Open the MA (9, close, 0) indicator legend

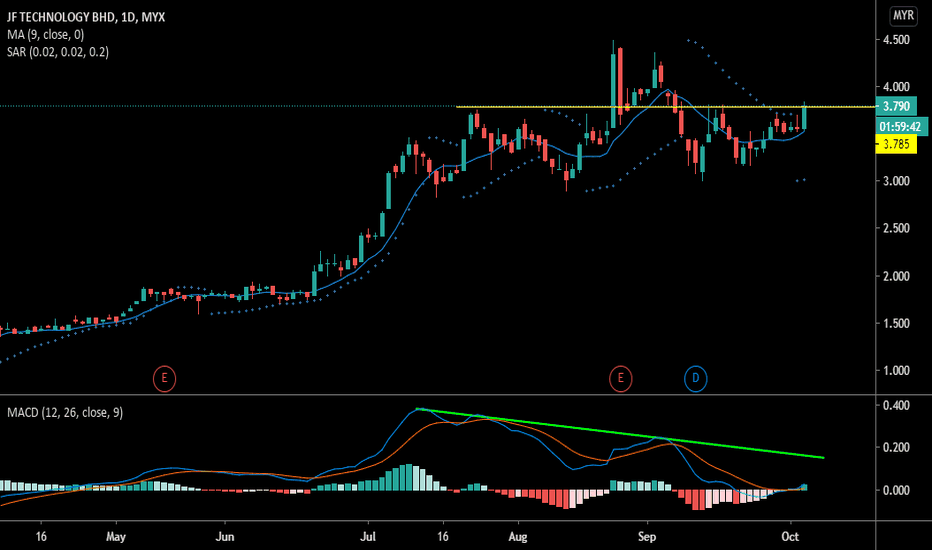(46, 34)
